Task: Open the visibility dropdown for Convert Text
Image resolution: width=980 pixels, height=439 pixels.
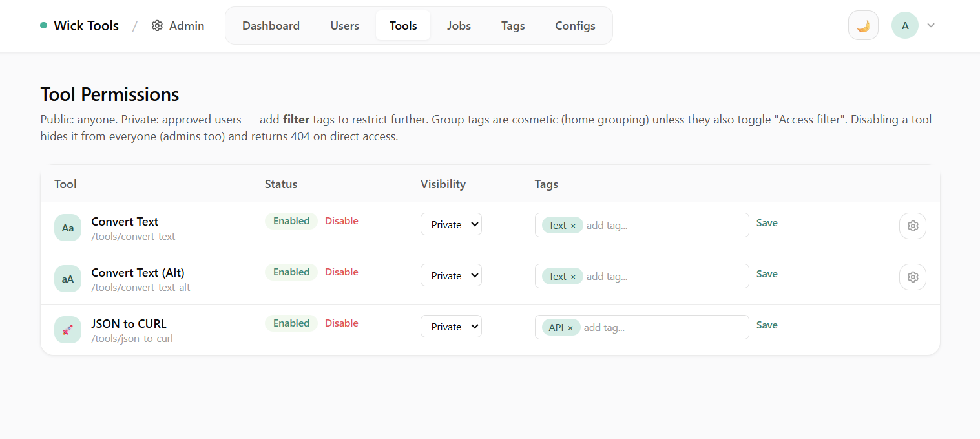Action: (451, 224)
